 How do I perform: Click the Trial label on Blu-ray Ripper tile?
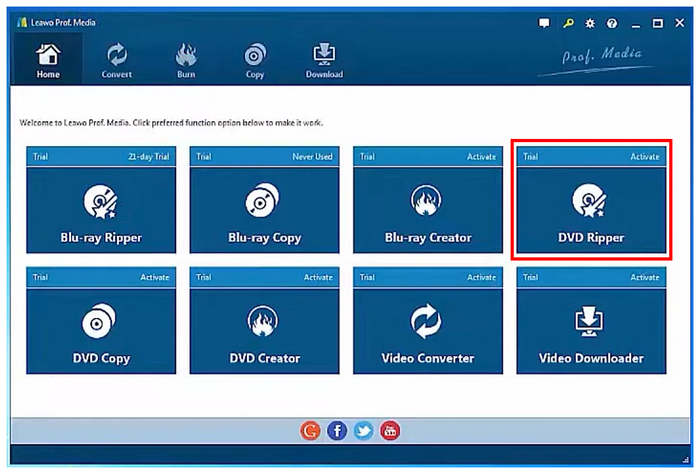pos(40,157)
